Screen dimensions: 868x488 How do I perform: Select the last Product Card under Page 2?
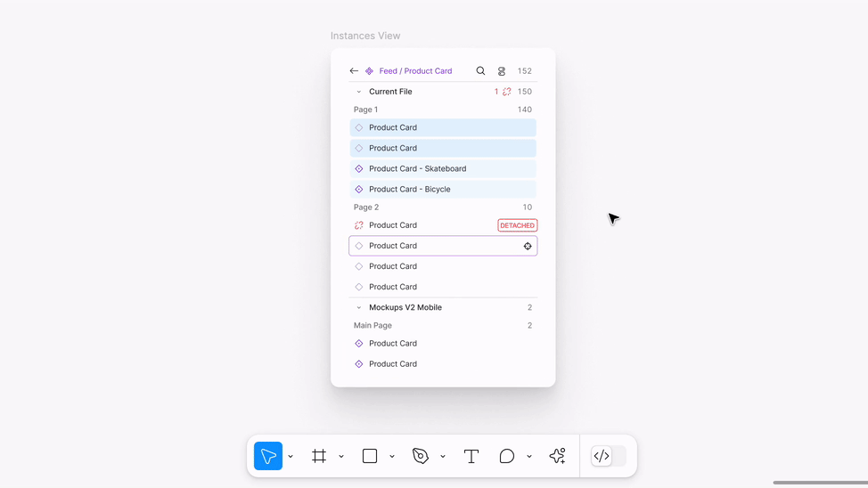pyautogui.click(x=443, y=287)
